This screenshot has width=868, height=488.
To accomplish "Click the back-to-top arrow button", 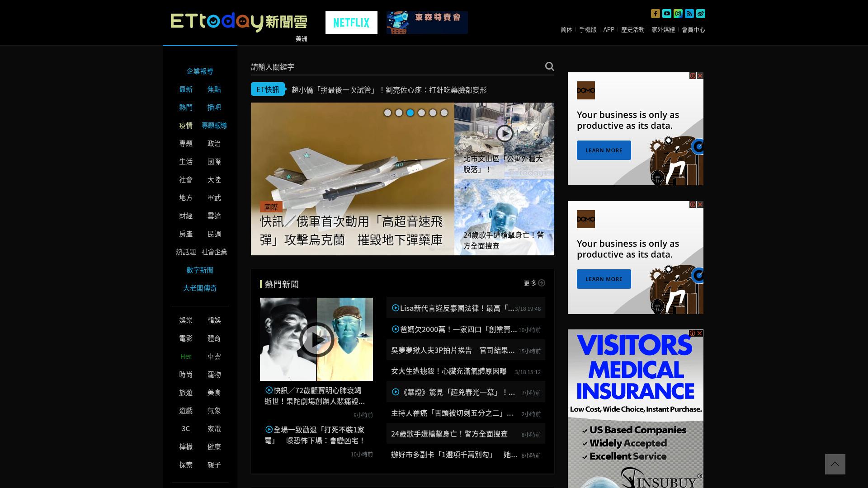I will 835,464.
